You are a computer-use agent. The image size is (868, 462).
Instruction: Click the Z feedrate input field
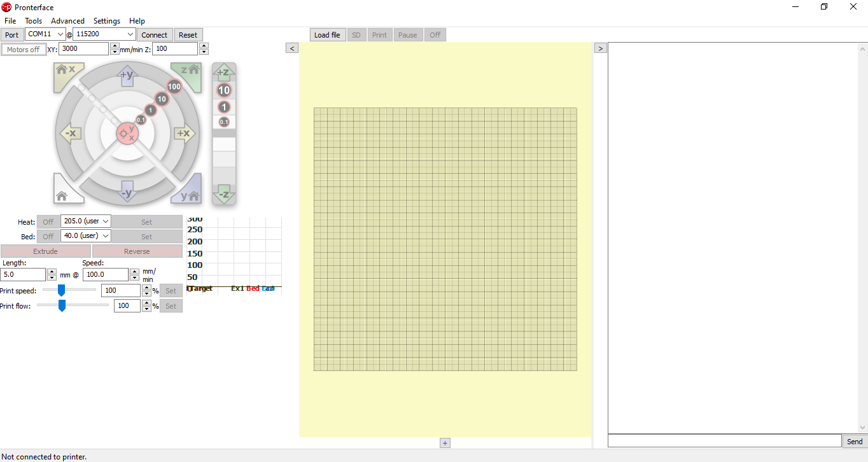pyautogui.click(x=175, y=49)
